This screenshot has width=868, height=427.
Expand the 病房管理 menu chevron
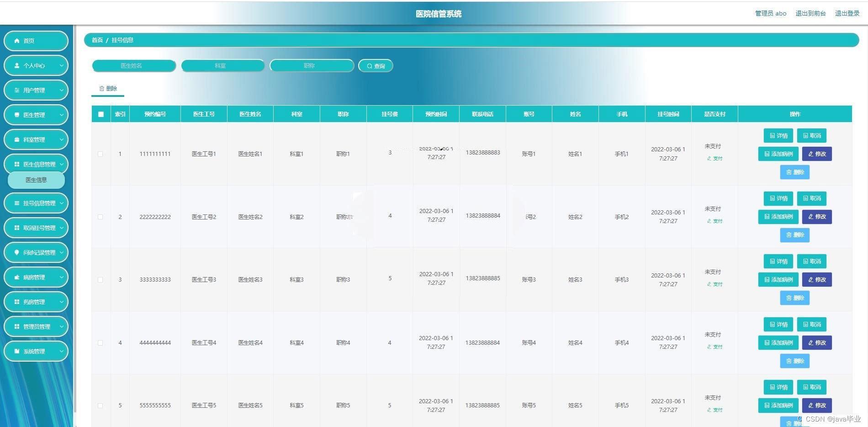61,277
